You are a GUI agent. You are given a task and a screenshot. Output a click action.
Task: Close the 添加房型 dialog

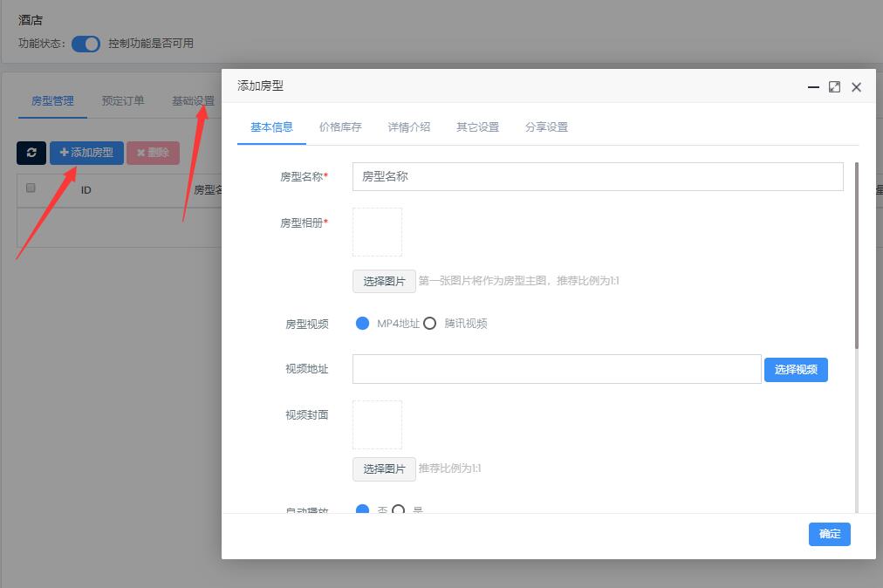[x=857, y=87]
